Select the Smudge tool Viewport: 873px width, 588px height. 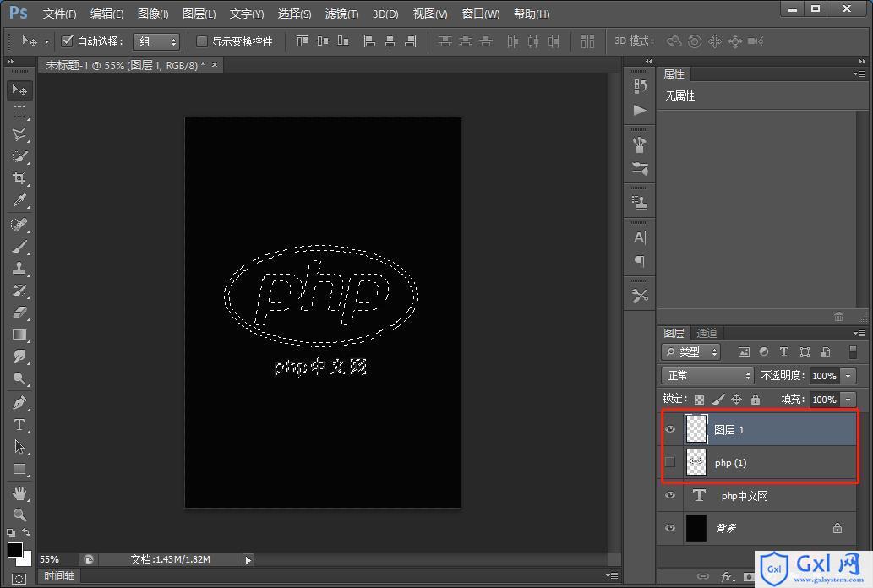(19, 357)
